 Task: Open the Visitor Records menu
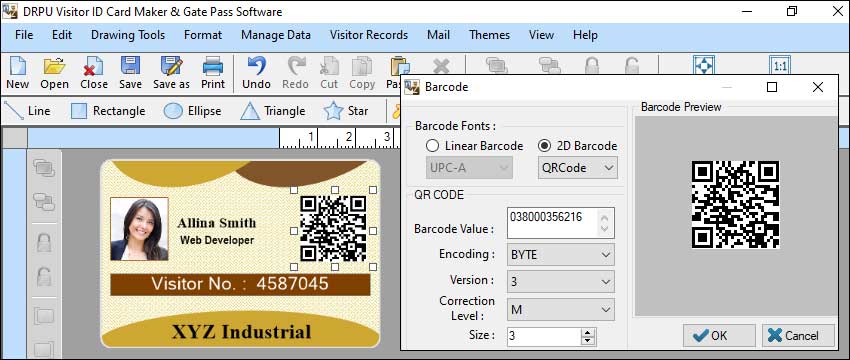[x=369, y=35]
